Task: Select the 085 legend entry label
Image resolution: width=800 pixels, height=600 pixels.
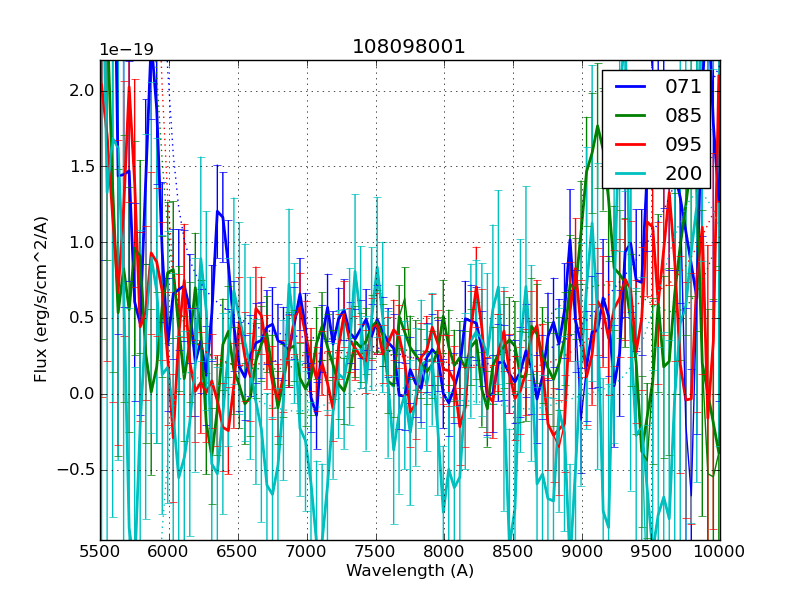Action: [683, 115]
